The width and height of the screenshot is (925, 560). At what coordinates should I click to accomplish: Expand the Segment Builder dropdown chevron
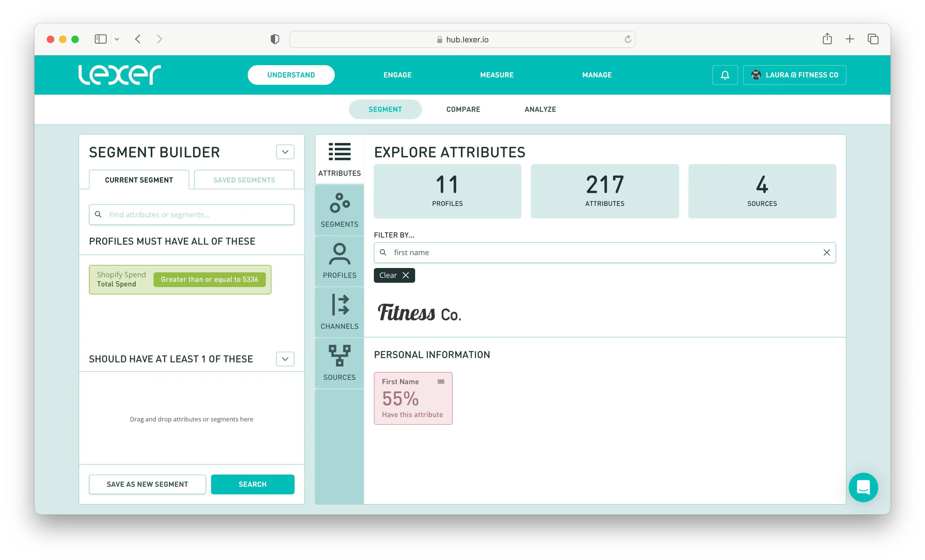[285, 152]
